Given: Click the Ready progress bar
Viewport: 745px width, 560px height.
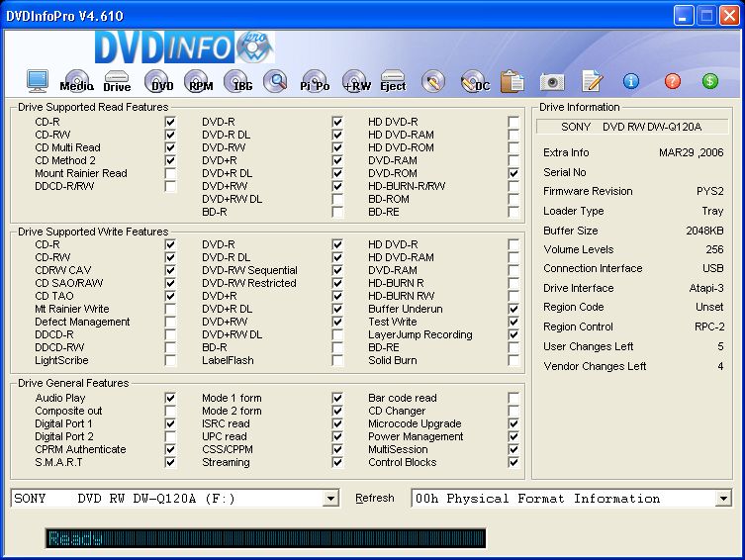Looking at the screenshot, I should (x=265, y=538).
